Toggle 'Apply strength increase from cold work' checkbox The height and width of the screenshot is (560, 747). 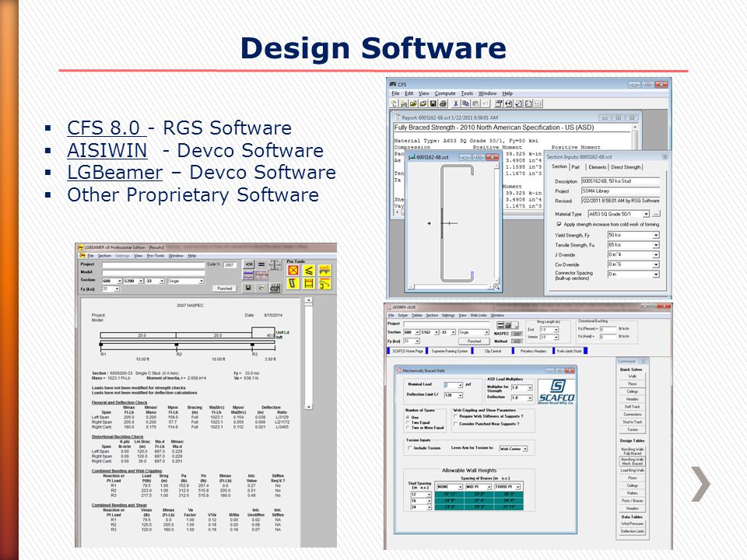[559, 224]
